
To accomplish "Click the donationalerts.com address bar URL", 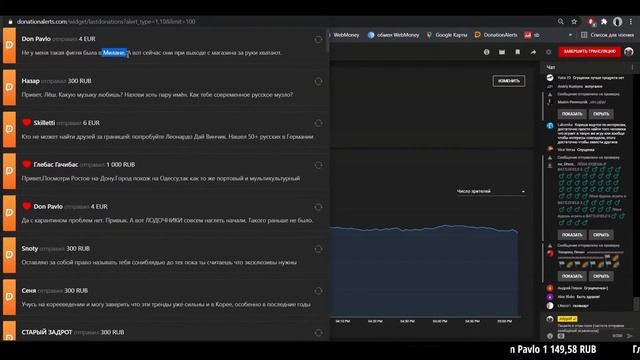I will click(x=106, y=22).
